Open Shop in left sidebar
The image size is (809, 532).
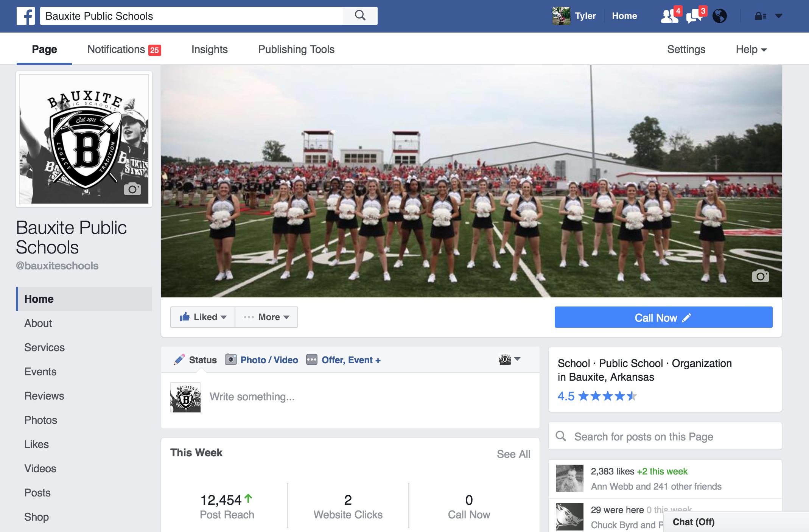36,517
